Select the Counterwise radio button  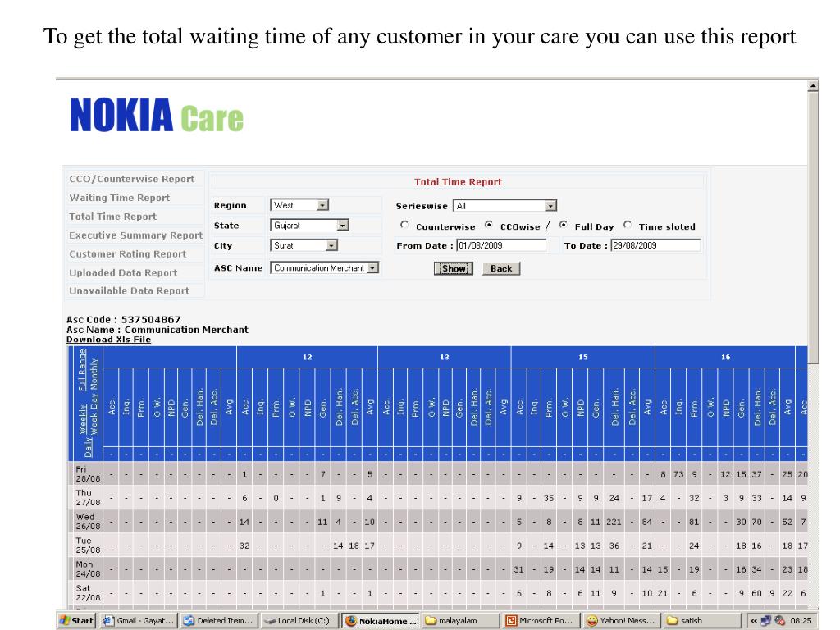(x=404, y=225)
